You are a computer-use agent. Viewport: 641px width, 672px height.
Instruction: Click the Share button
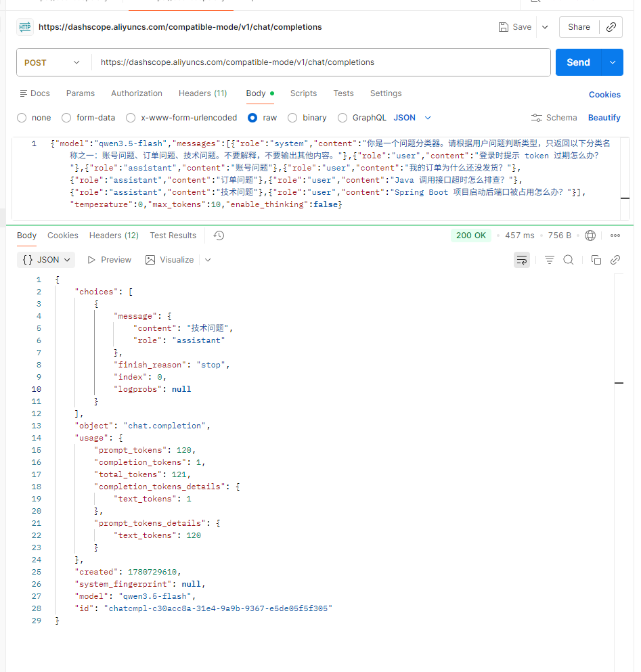pyautogui.click(x=579, y=27)
